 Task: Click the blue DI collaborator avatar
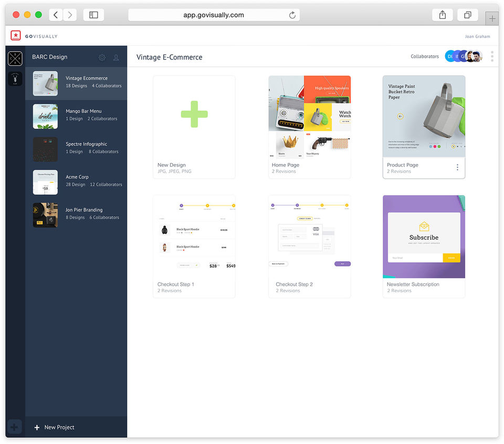(x=449, y=56)
